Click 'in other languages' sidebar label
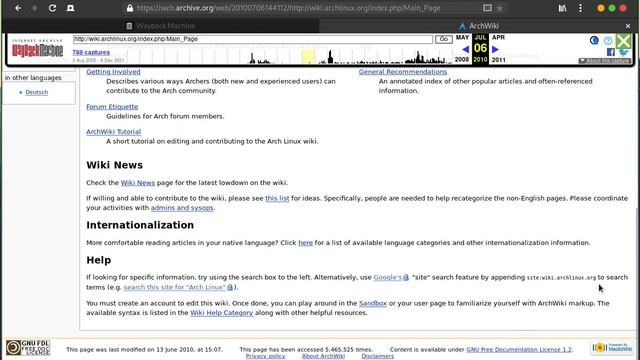The height and width of the screenshot is (360, 640). 33,78
